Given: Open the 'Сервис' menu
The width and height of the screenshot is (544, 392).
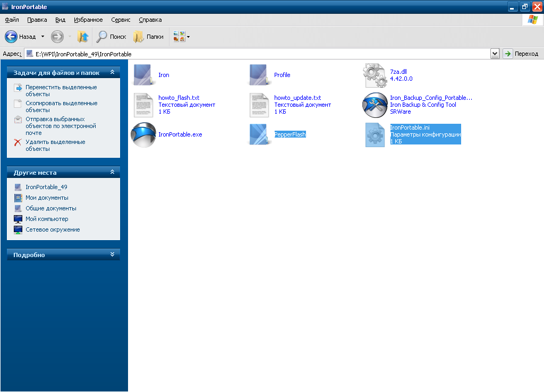Looking at the screenshot, I should point(121,20).
